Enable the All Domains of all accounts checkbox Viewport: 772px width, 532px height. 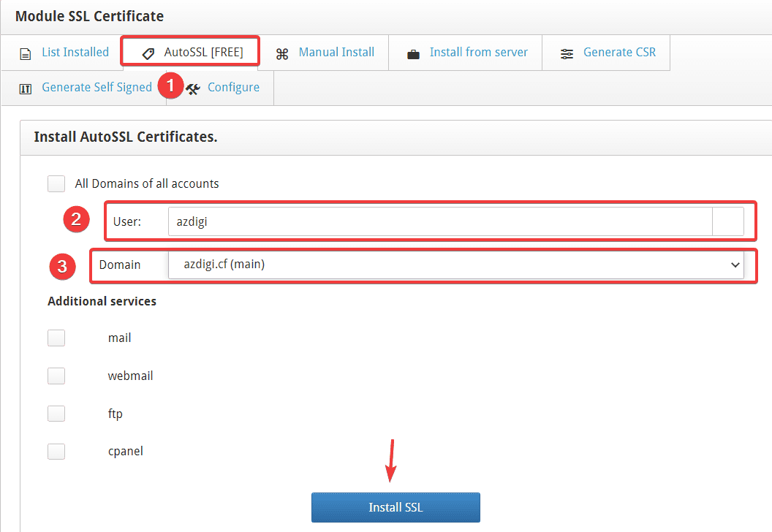coord(56,183)
